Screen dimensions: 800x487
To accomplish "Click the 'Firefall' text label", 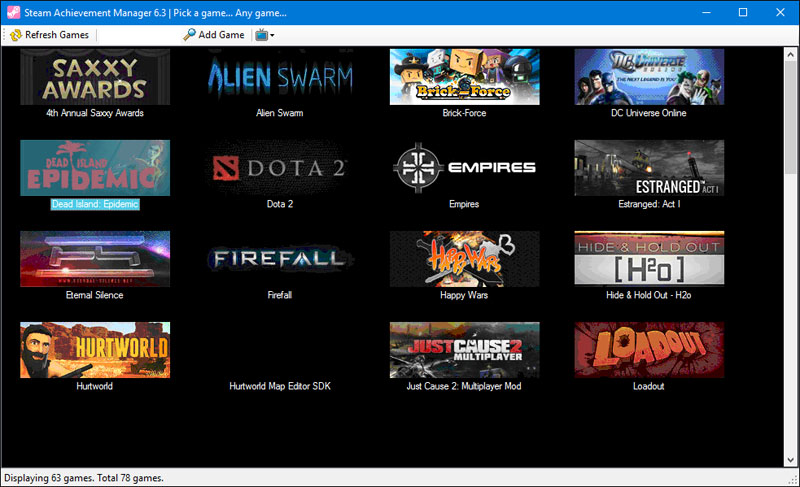I will coord(280,295).
